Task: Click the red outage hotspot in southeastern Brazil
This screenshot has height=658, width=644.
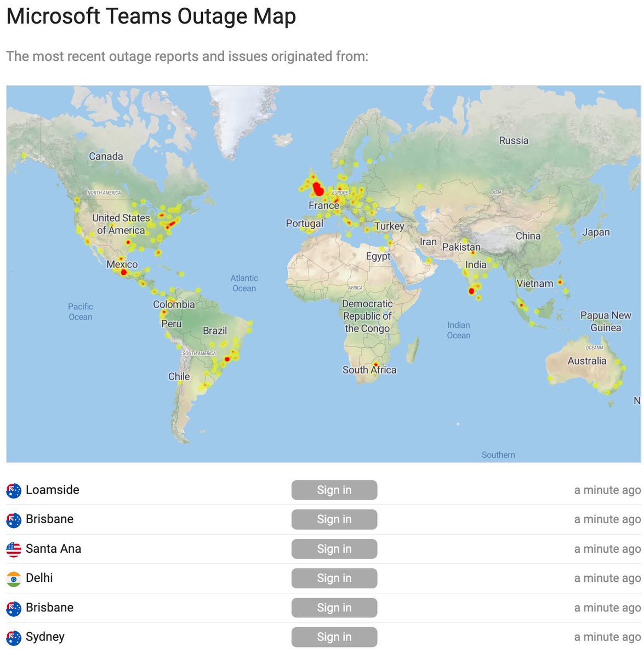Action: [227, 359]
